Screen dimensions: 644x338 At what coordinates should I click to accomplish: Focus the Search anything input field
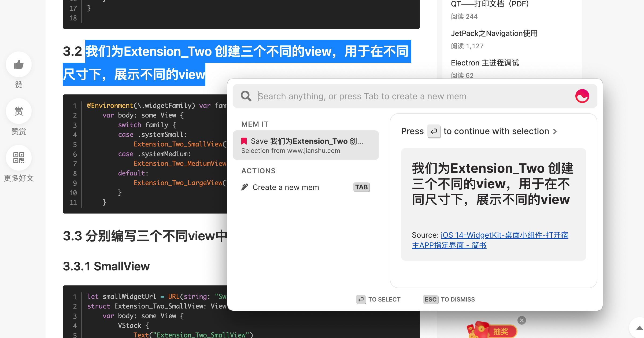pyautogui.click(x=413, y=96)
